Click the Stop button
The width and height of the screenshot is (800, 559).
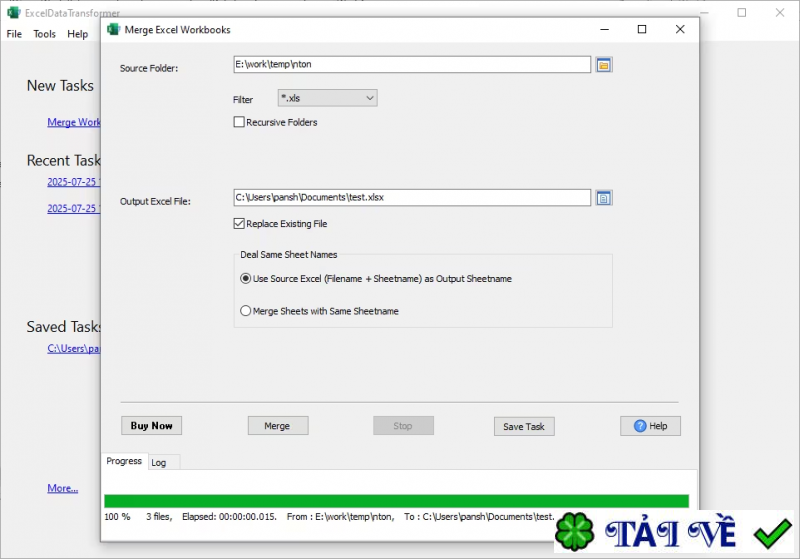[x=403, y=426]
